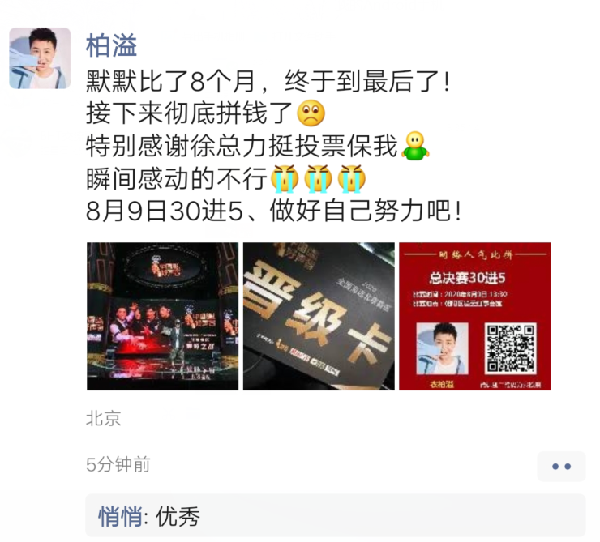Tap the portrait photo in red poster

(x=442, y=348)
